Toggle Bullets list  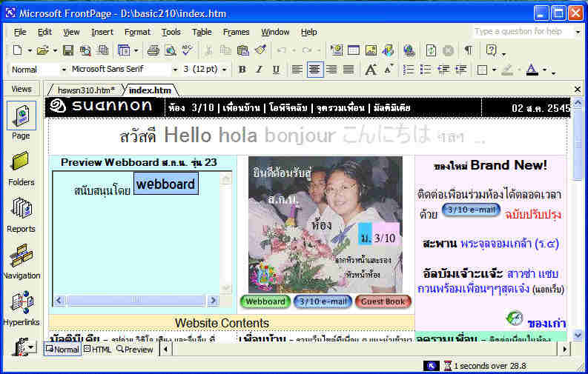coord(426,70)
